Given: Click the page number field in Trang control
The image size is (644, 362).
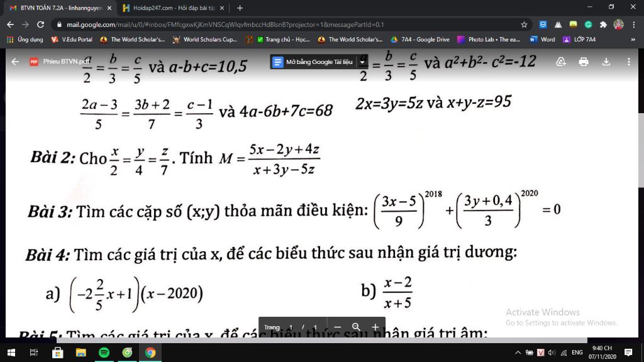Looking at the screenshot, I should [291, 327].
